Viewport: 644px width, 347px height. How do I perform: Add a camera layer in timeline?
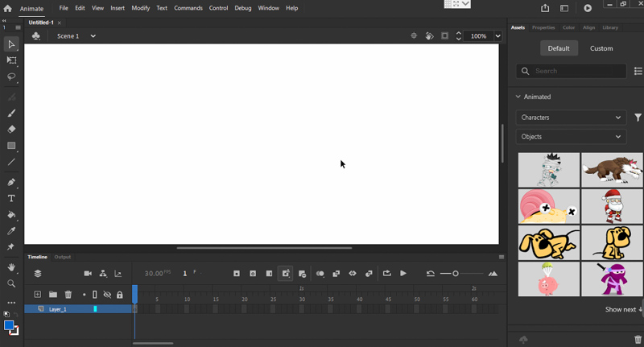[88, 274]
